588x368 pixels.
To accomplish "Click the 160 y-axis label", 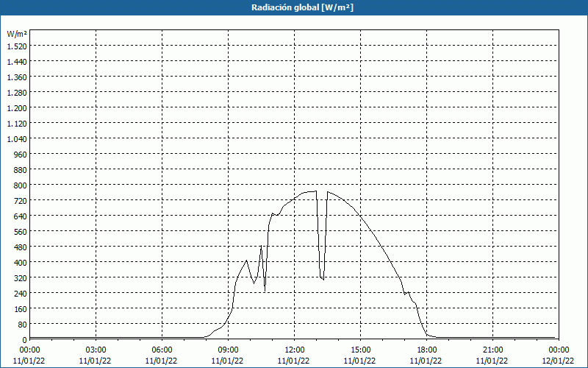I will click(21, 308).
